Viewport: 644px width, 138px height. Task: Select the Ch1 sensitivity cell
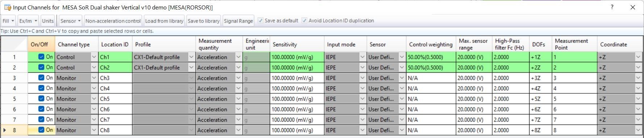[x=297, y=57]
